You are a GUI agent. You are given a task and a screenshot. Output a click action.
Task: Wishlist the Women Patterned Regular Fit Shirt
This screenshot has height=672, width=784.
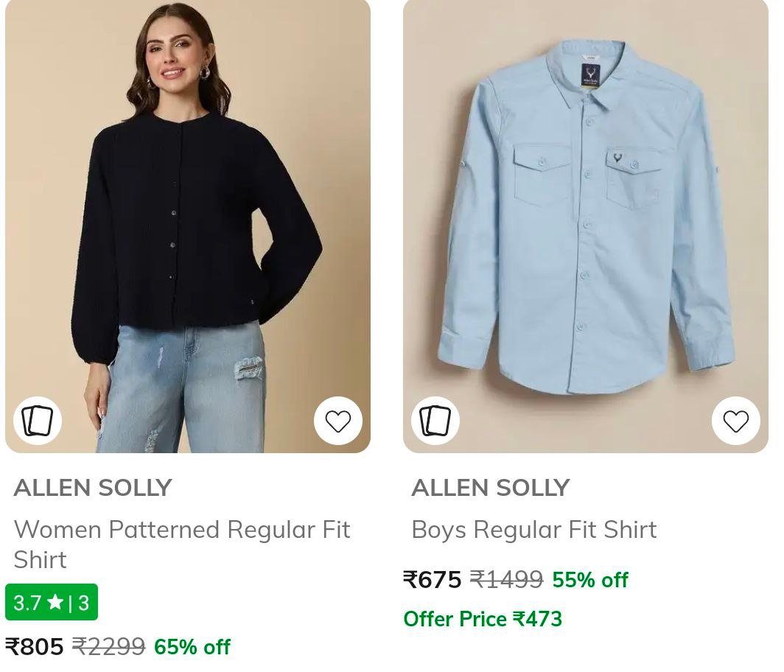(338, 421)
